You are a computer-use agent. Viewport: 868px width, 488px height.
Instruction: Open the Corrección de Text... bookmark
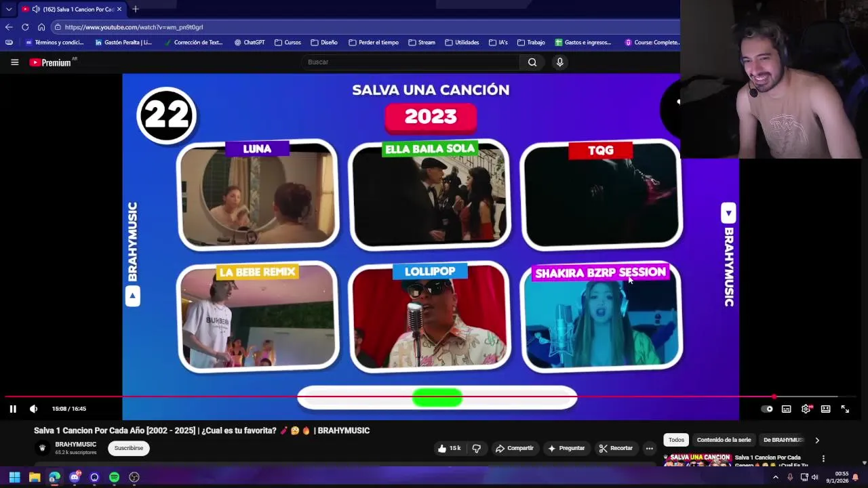pos(193,43)
